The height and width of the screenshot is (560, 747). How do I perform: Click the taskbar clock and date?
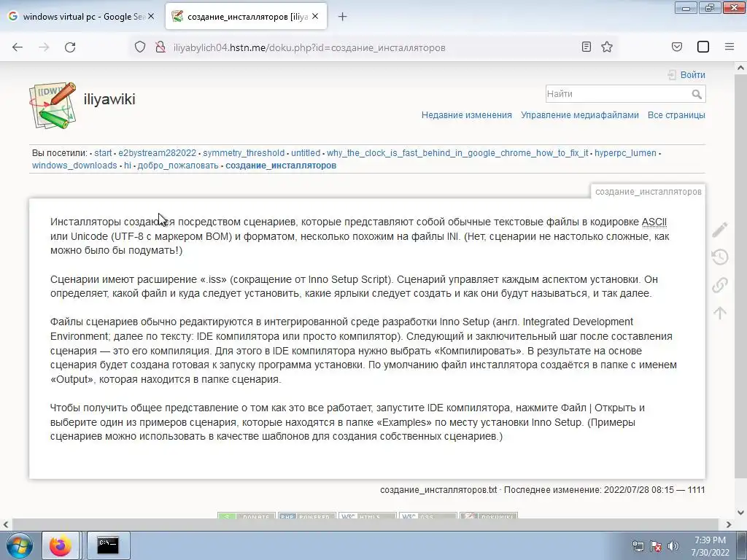click(710, 546)
